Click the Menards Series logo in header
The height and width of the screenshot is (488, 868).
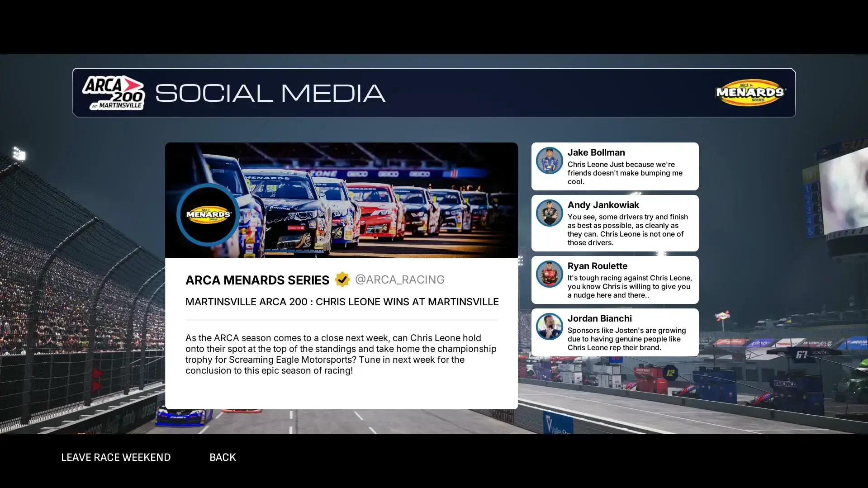(x=750, y=93)
